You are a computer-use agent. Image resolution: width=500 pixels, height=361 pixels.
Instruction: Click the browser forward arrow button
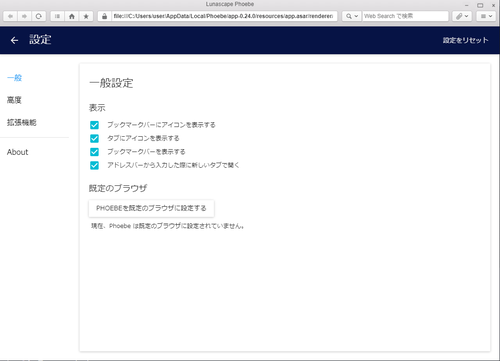tap(24, 16)
